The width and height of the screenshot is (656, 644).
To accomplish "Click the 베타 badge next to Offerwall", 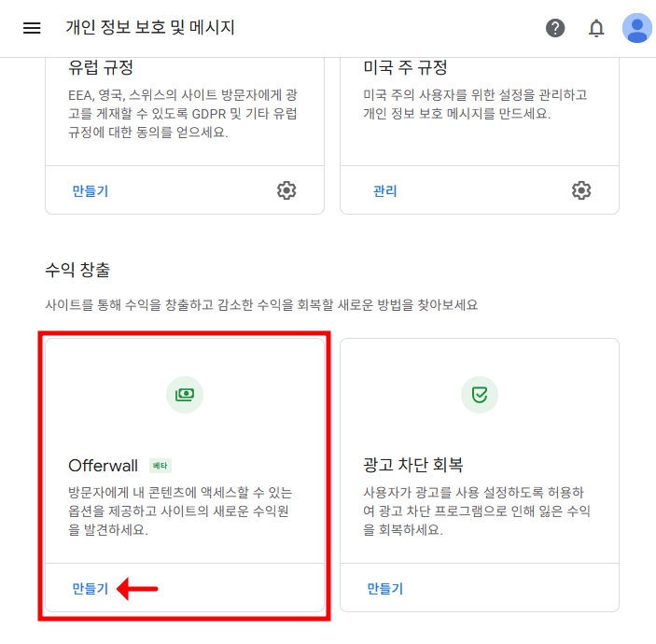I will [x=161, y=466].
